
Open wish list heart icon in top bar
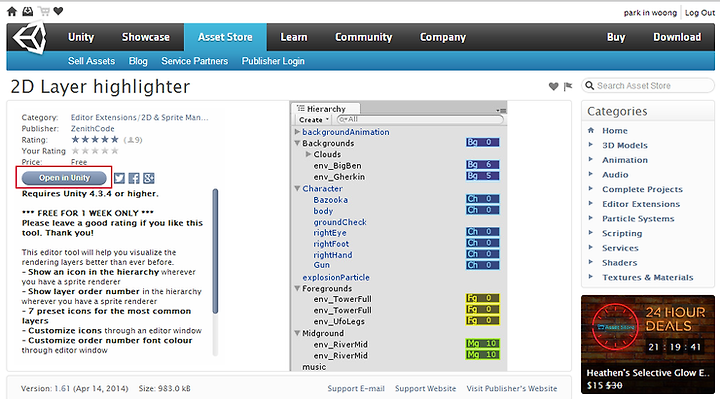click(x=58, y=11)
